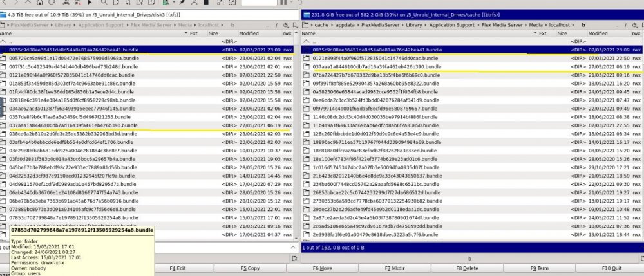Sort right panel by rwx column
The height and width of the screenshot is (276, 644).
point(636,33)
